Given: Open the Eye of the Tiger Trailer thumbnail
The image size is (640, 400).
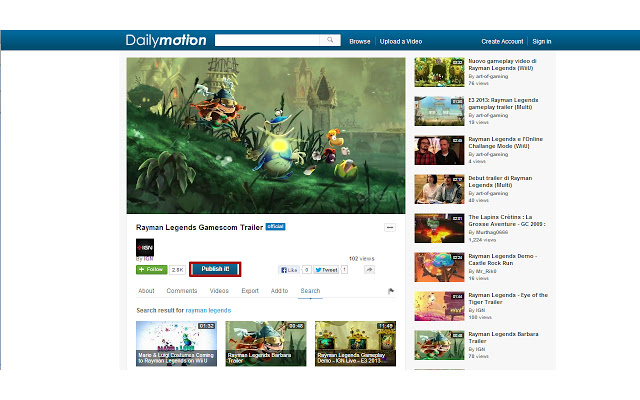Looking at the screenshot, I should 437,305.
